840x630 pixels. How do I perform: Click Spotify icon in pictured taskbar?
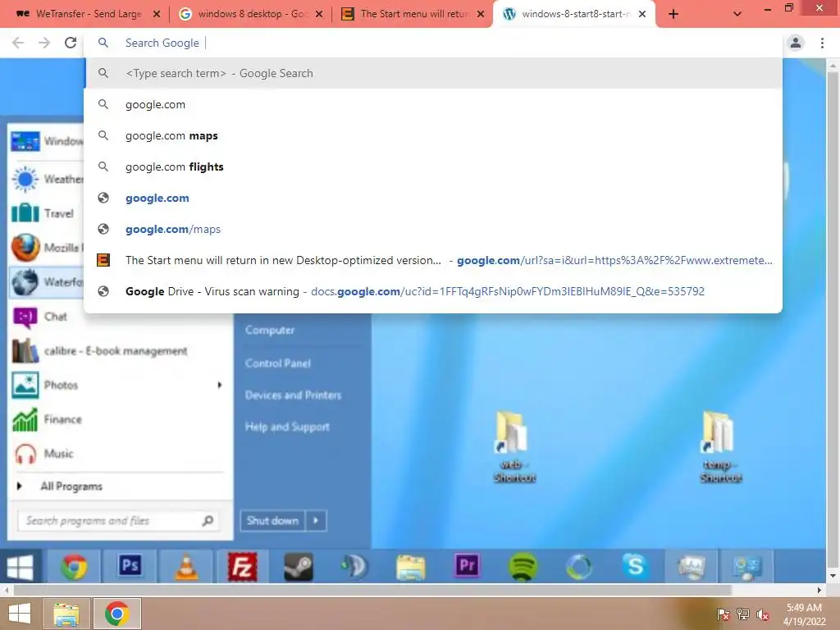(523, 567)
